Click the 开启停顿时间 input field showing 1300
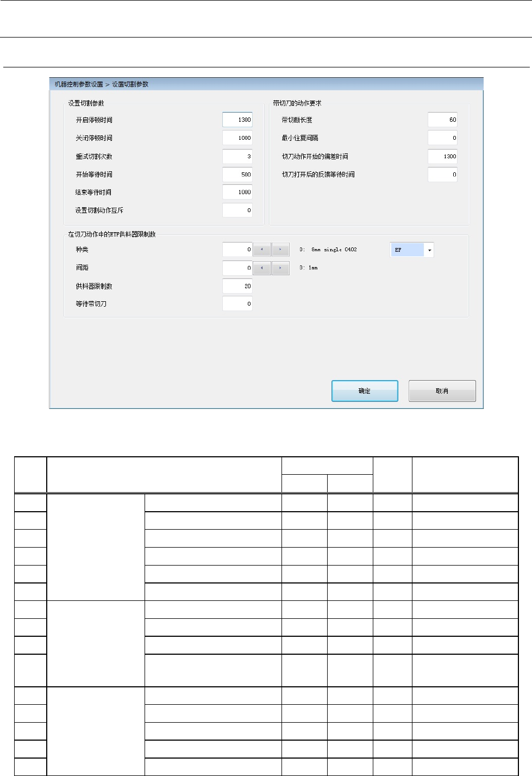The image size is (532, 776). [x=237, y=120]
